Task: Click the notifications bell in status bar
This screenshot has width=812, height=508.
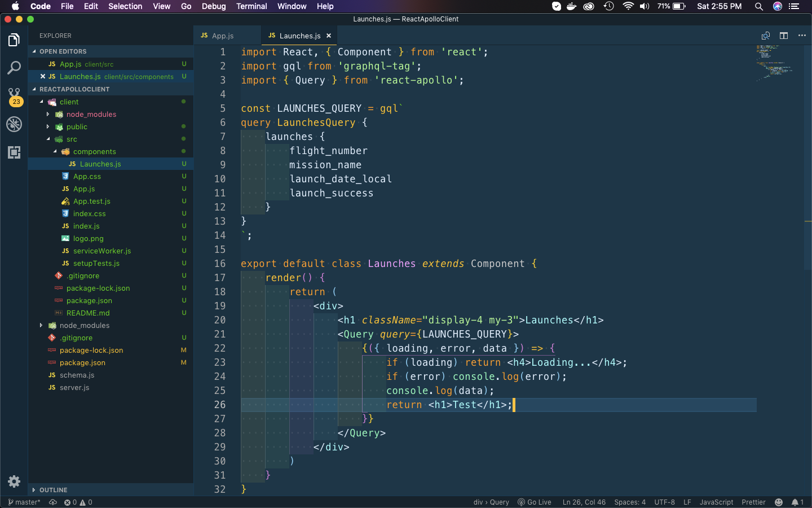Action: pyautogui.click(x=796, y=502)
